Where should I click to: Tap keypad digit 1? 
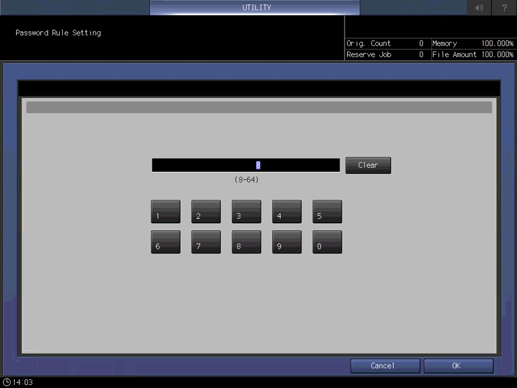(166, 212)
